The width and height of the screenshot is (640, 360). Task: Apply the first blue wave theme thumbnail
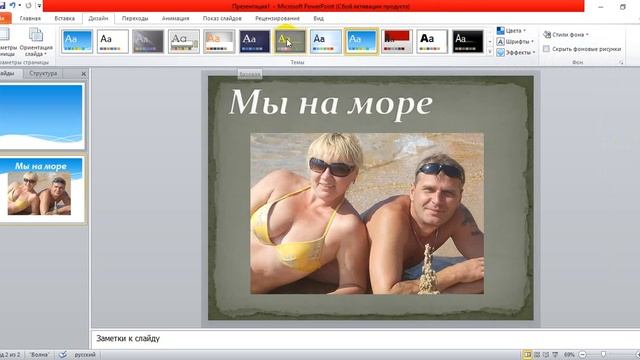click(x=77, y=41)
